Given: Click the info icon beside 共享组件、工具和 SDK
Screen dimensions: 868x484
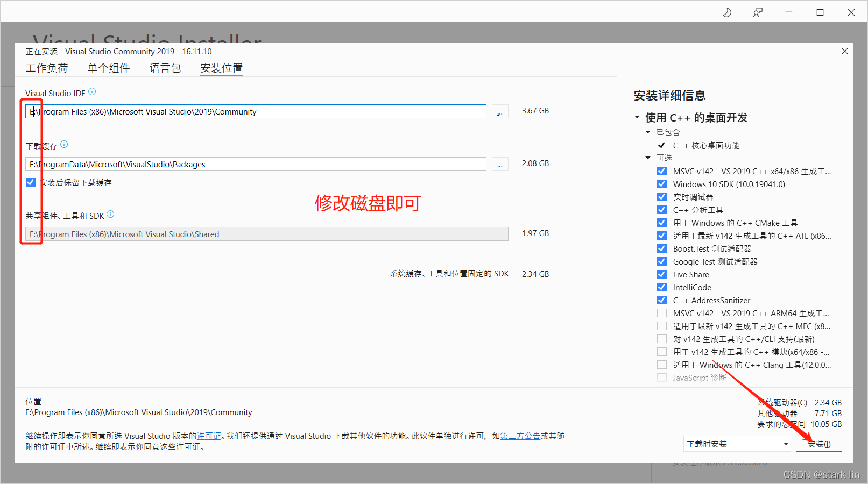Looking at the screenshot, I should coord(110,215).
